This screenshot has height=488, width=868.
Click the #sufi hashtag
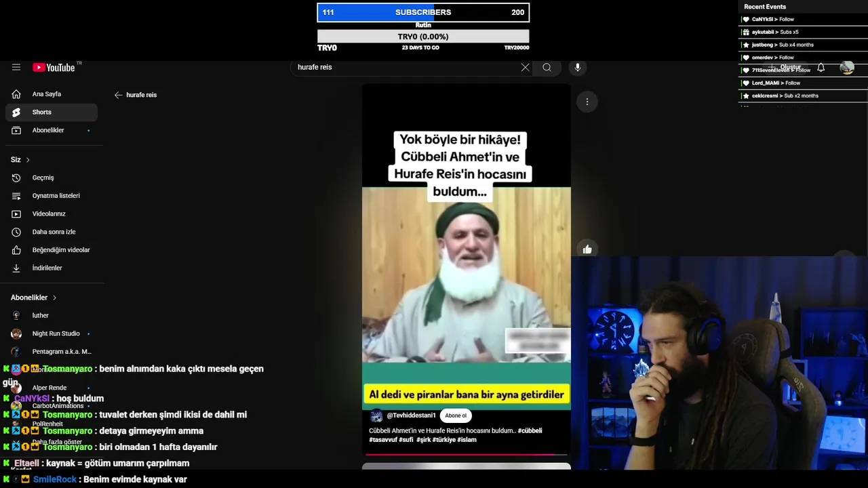tap(406, 440)
